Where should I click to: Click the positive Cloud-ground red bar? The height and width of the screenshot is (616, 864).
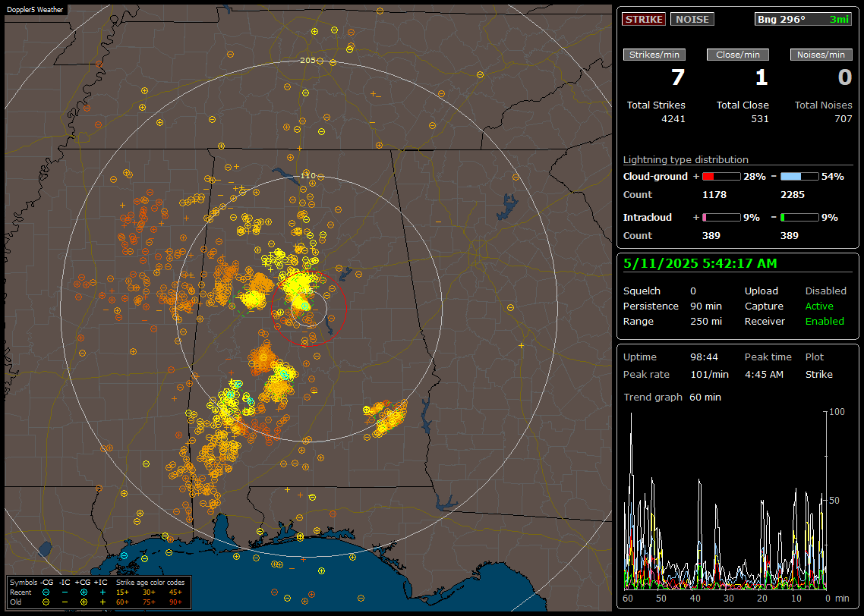(721, 177)
